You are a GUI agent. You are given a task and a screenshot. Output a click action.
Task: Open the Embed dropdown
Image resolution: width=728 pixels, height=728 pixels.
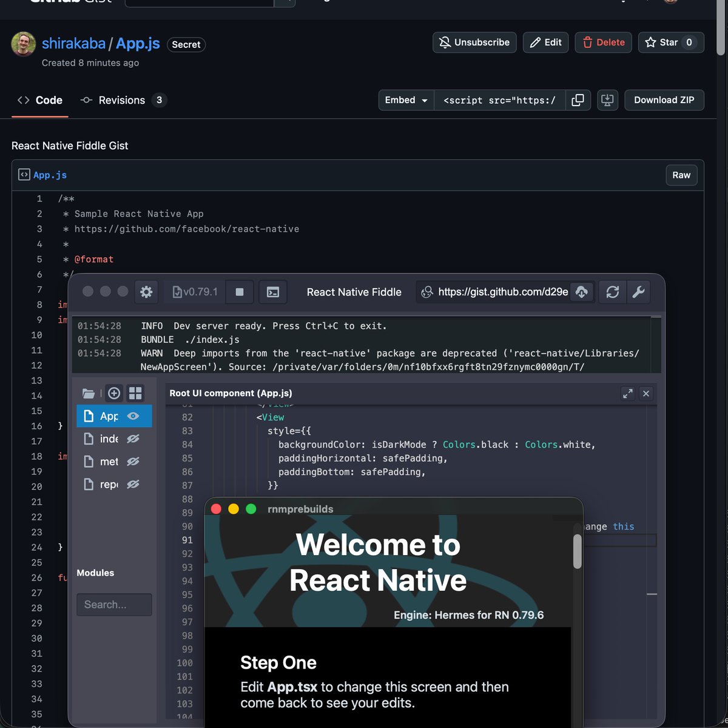tap(405, 100)
